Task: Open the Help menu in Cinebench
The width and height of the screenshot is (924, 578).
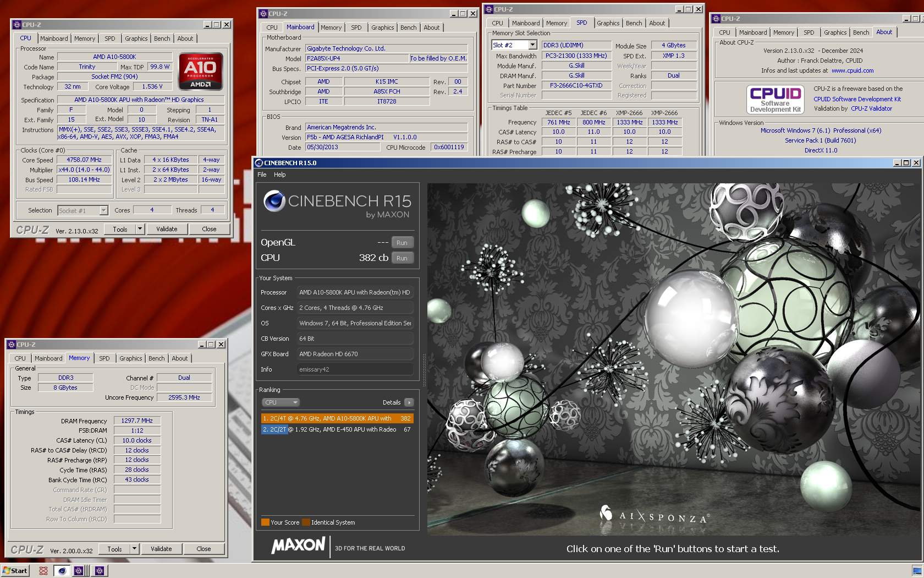Action: [280, 175]
